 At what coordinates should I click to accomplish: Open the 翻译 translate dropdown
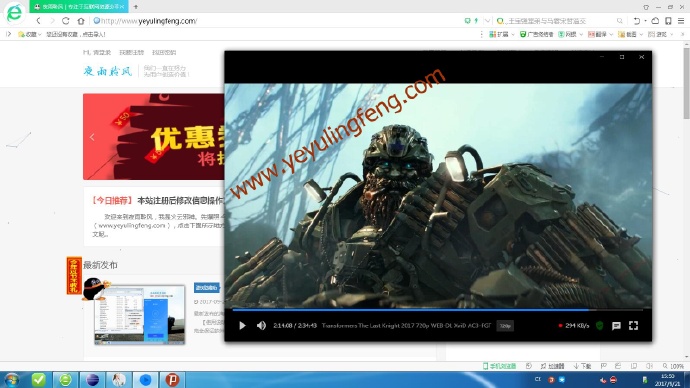(600, 34)
